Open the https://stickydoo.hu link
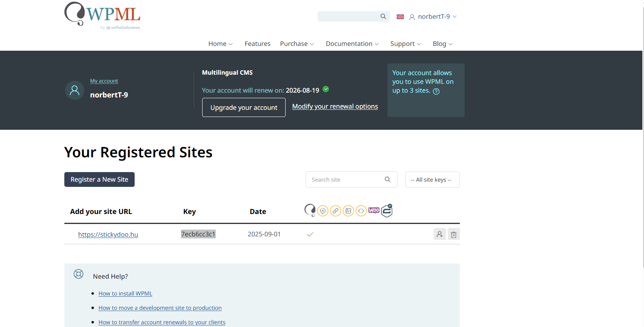 click(x=108, y=234)
